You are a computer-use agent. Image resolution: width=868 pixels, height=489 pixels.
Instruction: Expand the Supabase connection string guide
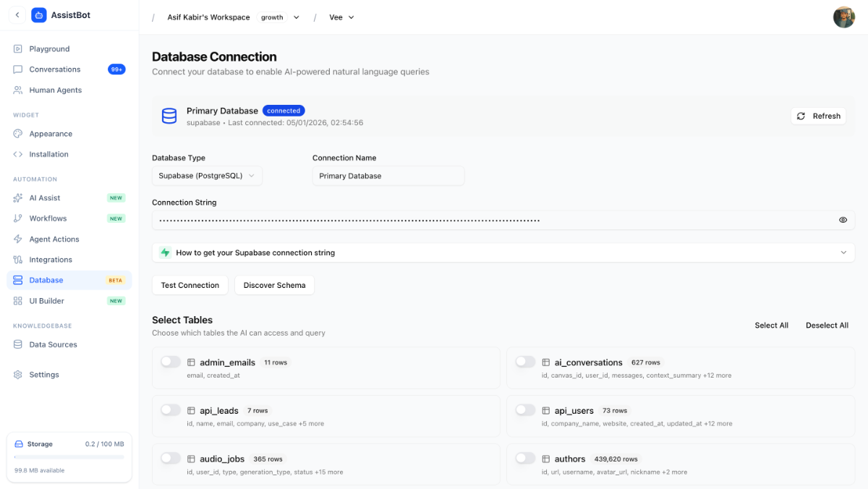[503, 252]
